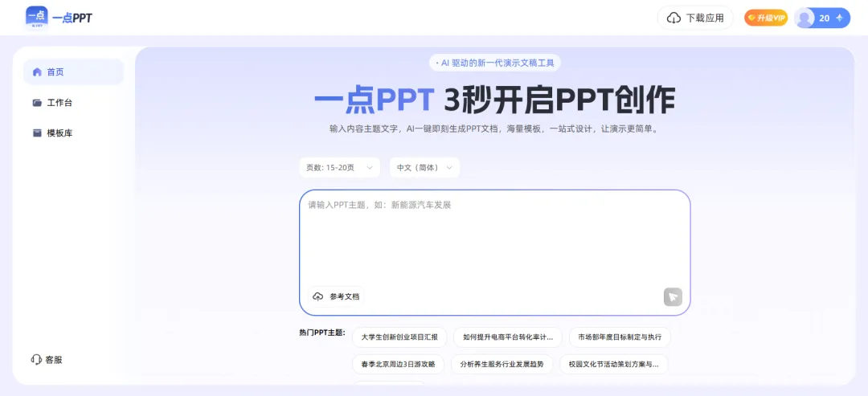Viewport: 868px width, 396px height.
Task: Click the 升级VIP upgrade badge
Action: coord(766,18)
